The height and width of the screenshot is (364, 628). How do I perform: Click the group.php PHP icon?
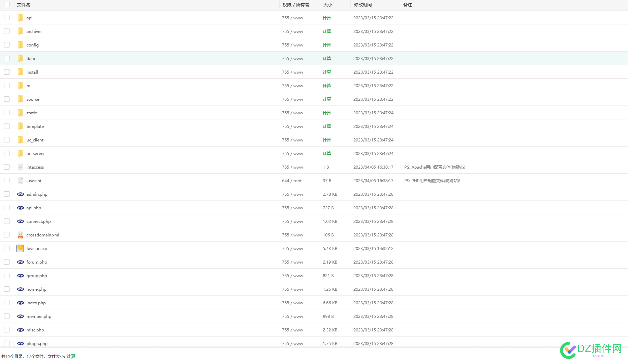20,275
